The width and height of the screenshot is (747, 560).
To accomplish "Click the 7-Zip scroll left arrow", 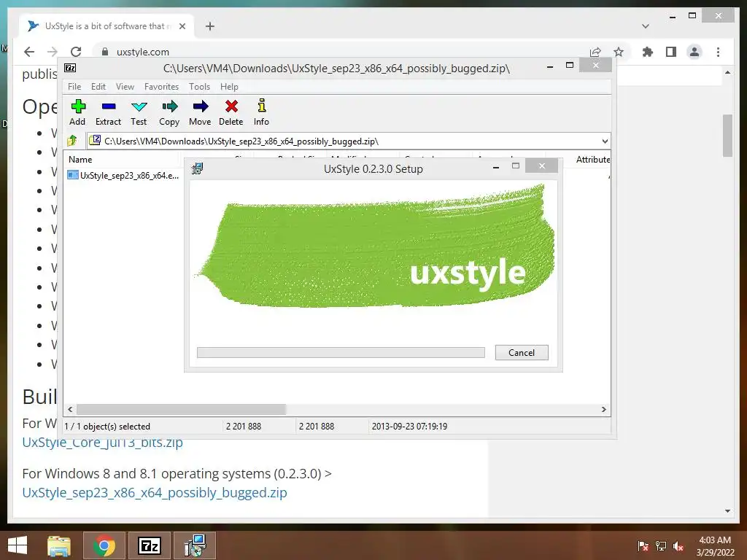I will 71,410.
